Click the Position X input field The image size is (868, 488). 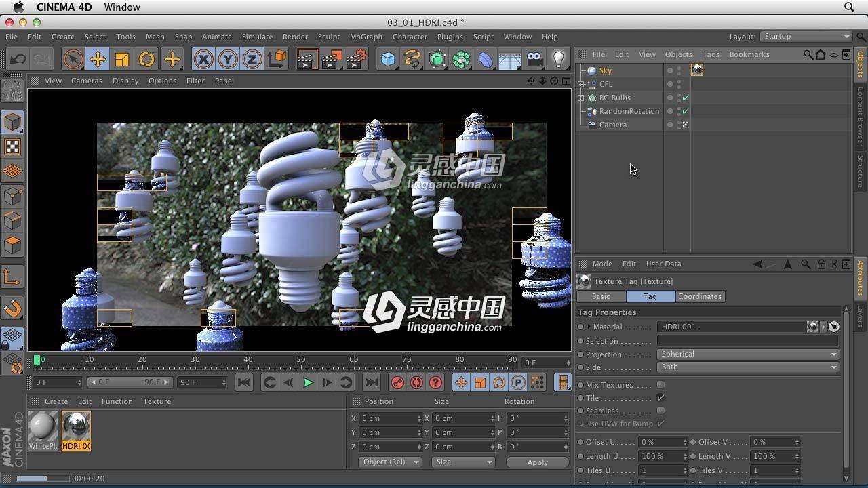pos(390,418)
